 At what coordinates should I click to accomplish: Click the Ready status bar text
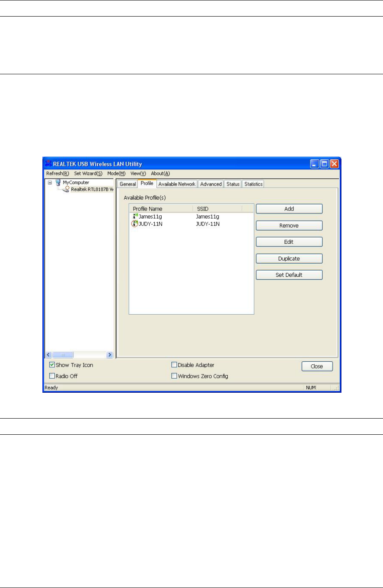[51, 388]
